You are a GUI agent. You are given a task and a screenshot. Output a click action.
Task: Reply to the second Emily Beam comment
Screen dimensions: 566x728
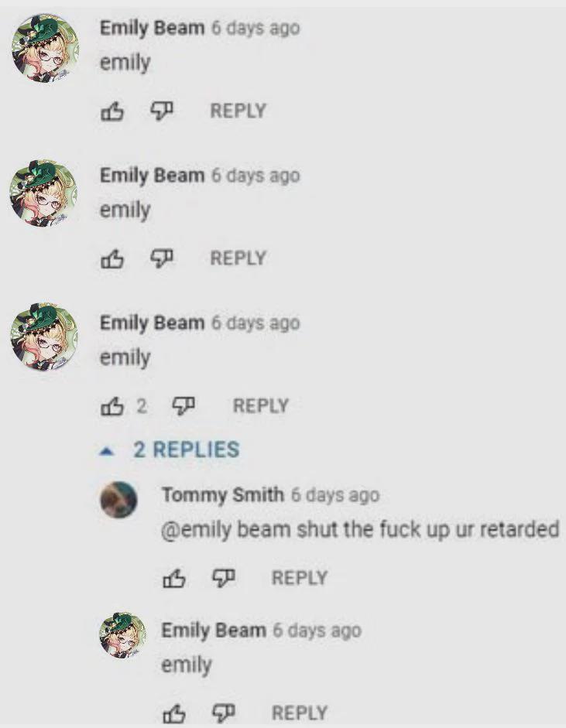coord(238,258)
